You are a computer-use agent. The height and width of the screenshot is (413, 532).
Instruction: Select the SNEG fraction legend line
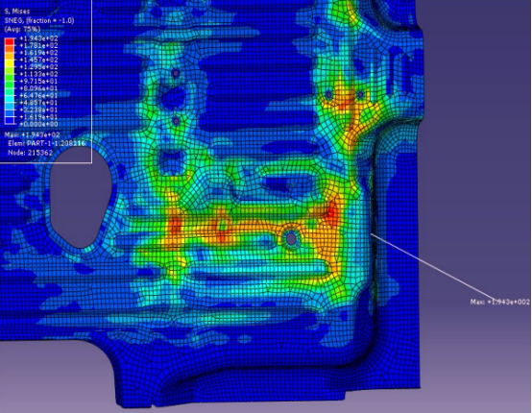[39, 20]
